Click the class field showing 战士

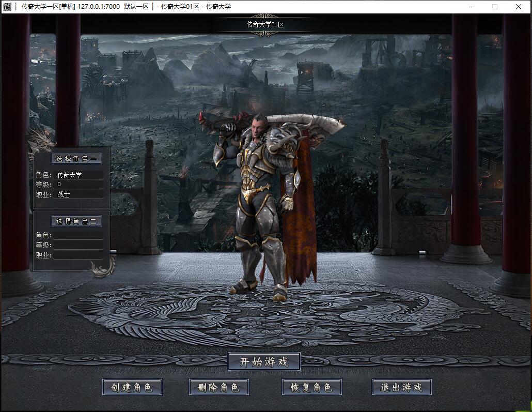[79, 194]
